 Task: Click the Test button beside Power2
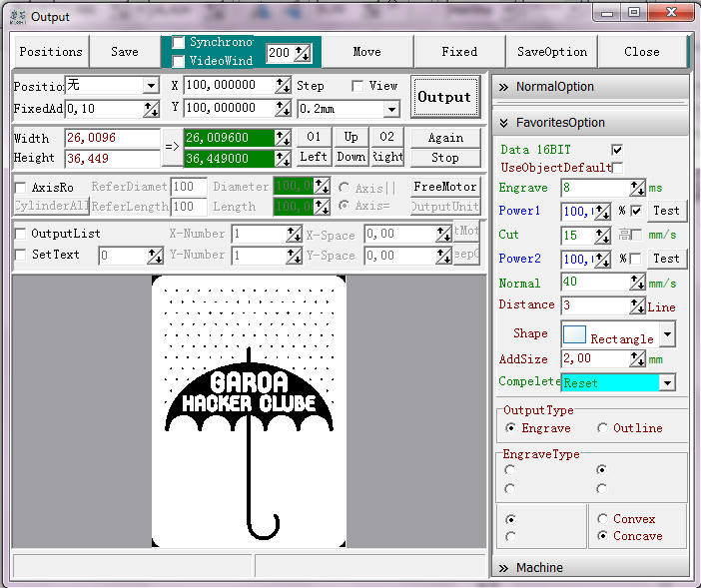click(666, 259)
